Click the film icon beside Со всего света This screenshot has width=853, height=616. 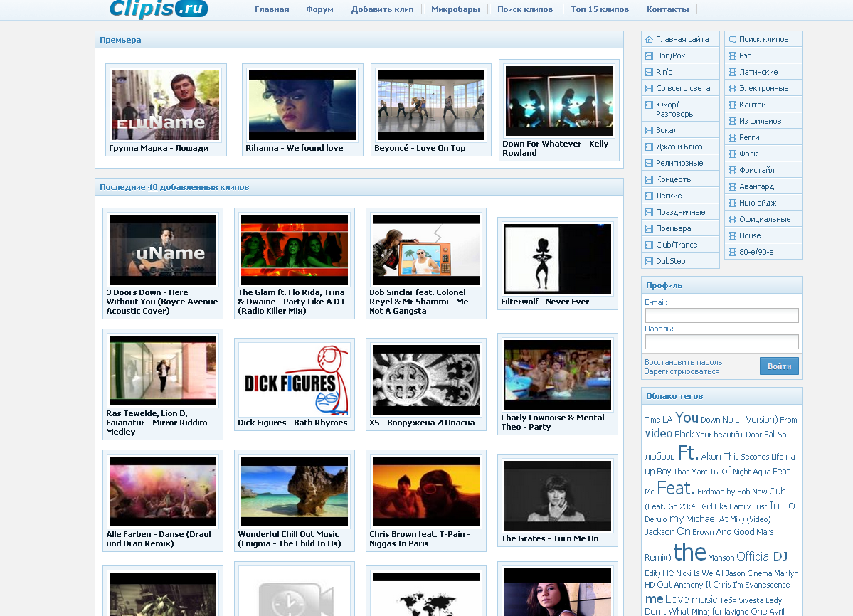click(649, 88)
